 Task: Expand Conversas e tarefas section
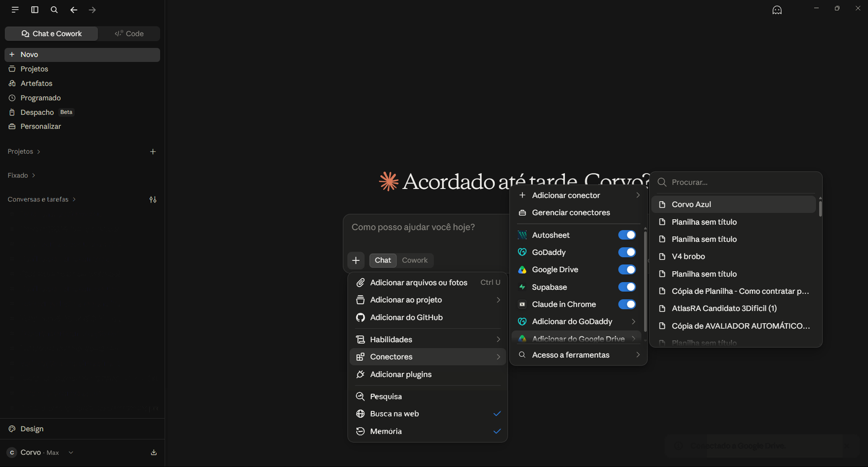coord(42,200)
